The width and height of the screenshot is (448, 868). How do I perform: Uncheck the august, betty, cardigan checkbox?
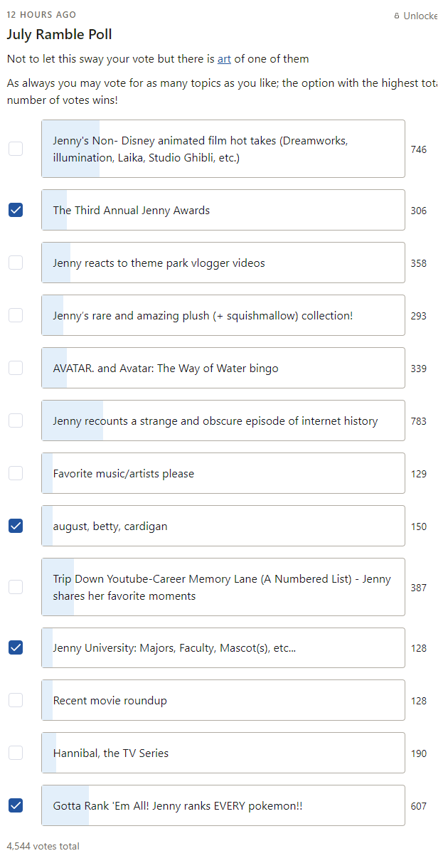[x=16, y=526]
